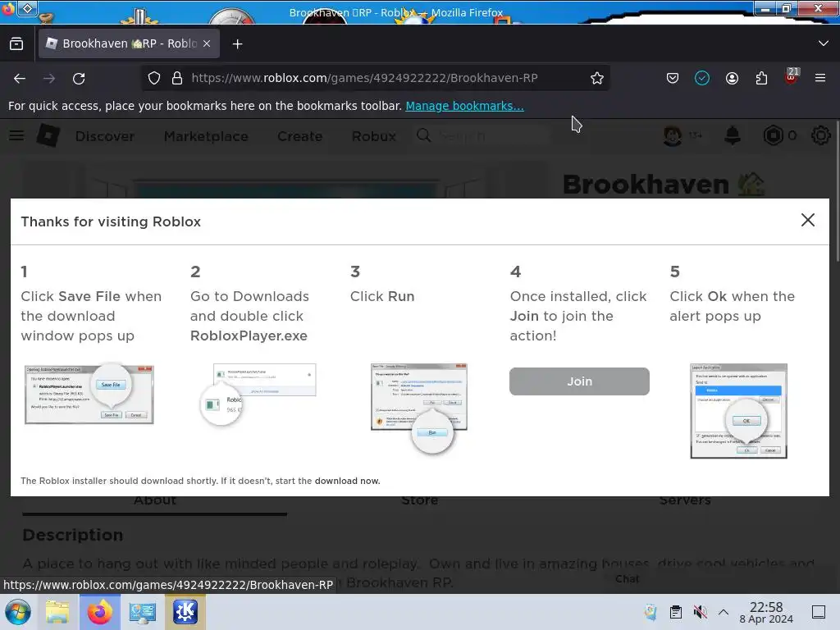Open Roblox notifications bell icon
This screenshot has height=630, width=840.
[733, 136]
